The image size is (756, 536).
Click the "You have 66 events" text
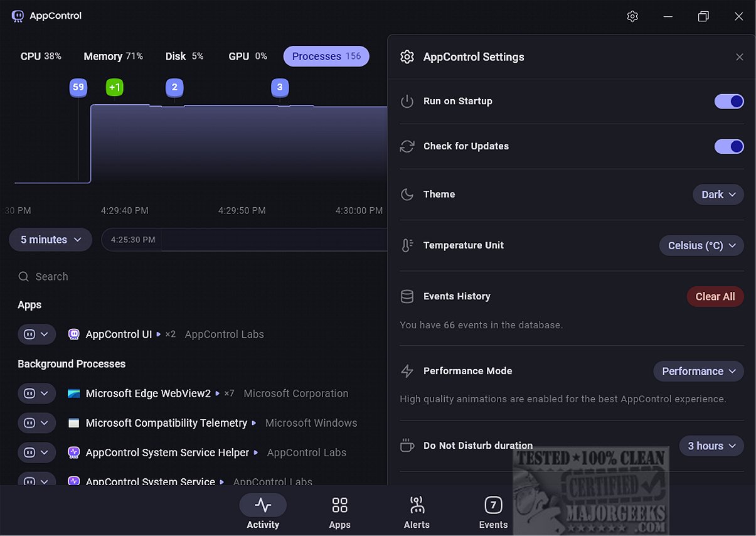[x=481, y=325]
